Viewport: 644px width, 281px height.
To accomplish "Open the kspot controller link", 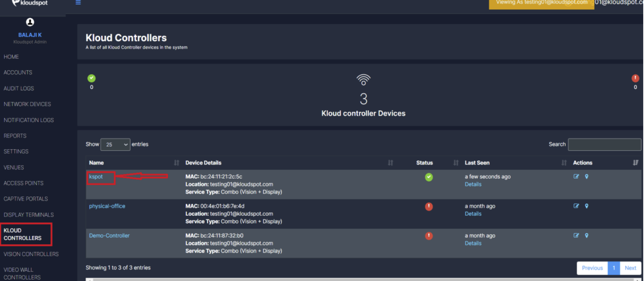I will coord(96,177).
